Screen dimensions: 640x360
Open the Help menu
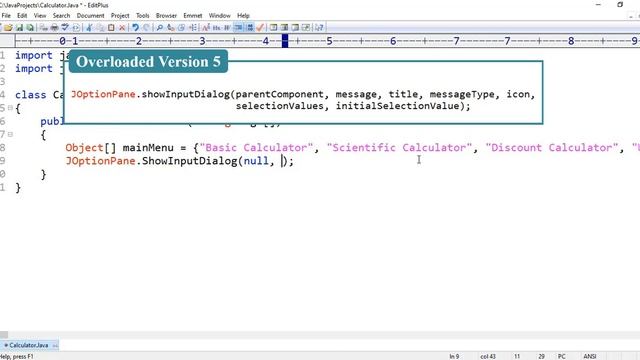point(243,16)
